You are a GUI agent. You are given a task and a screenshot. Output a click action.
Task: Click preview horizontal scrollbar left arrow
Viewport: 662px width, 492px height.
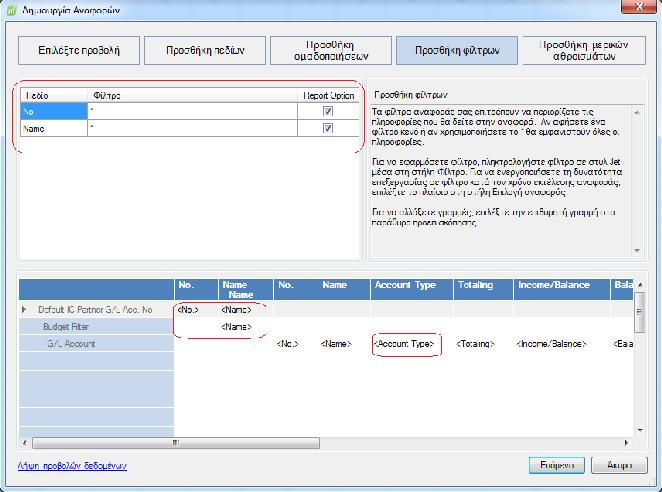[24, 443]
